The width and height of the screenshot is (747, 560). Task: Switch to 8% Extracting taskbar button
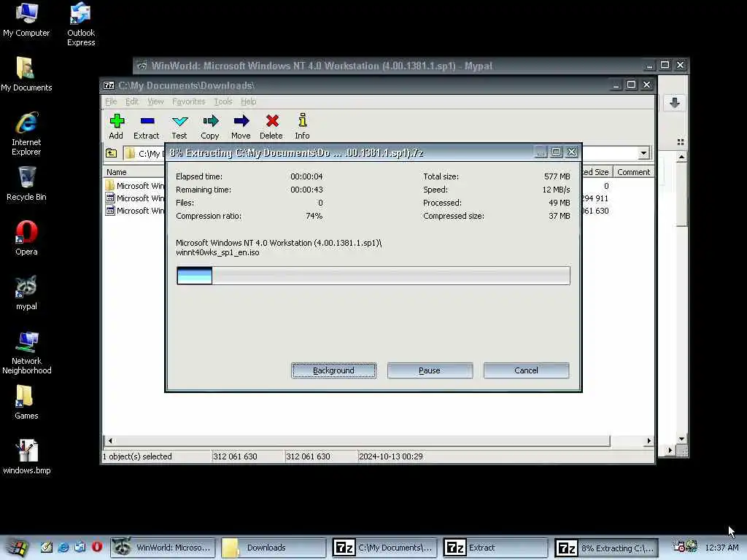(606, 548)
